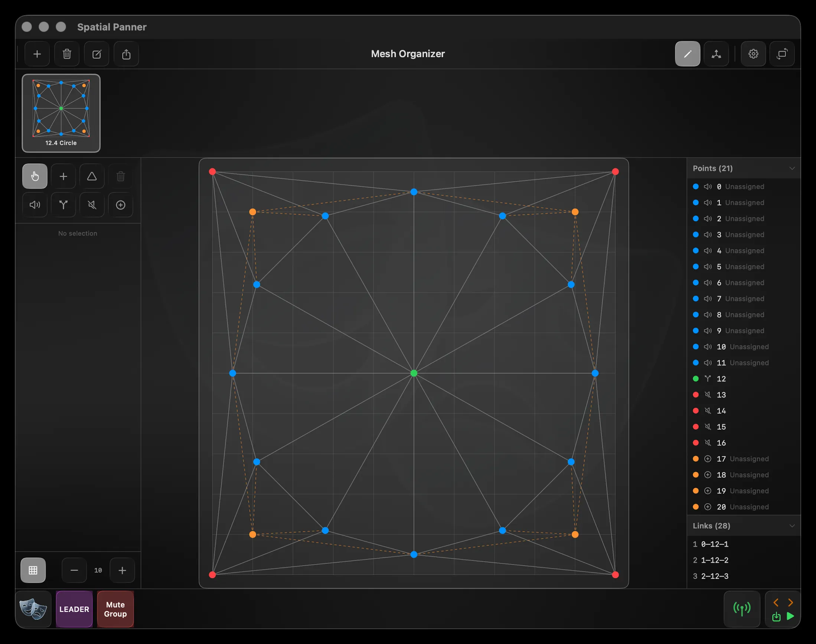Click the blue color dot of point 8

tap(696, 315)
